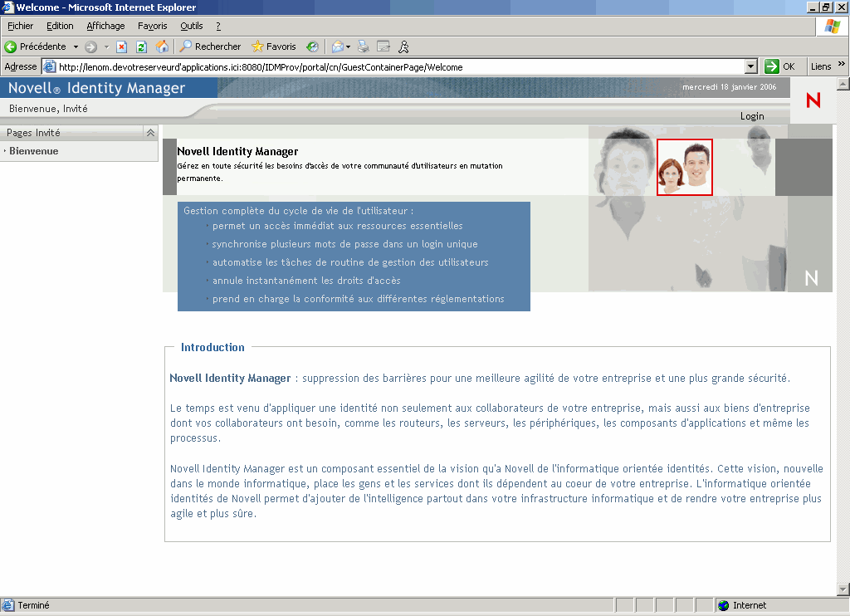Click the Windows flag logo icon
This screenshot has height=616, width=850.
[832, 26]
